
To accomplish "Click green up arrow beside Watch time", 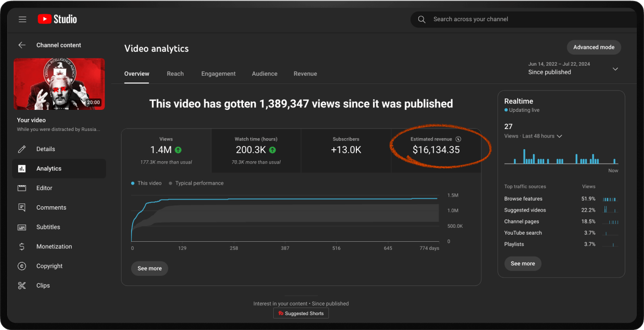I will coord(272,150).
